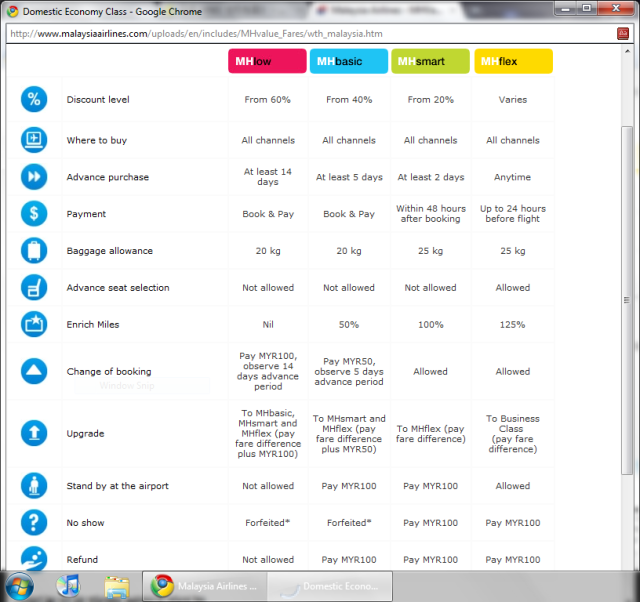The width and height of the screenshot is (640, 602).
Task: Click the scrollbar up arrow
Action: click(627, 51)
